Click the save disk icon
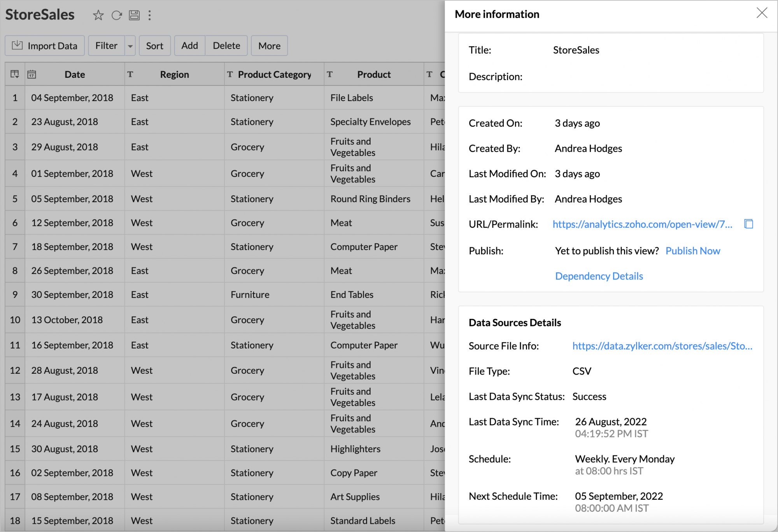 coord(134,15)
